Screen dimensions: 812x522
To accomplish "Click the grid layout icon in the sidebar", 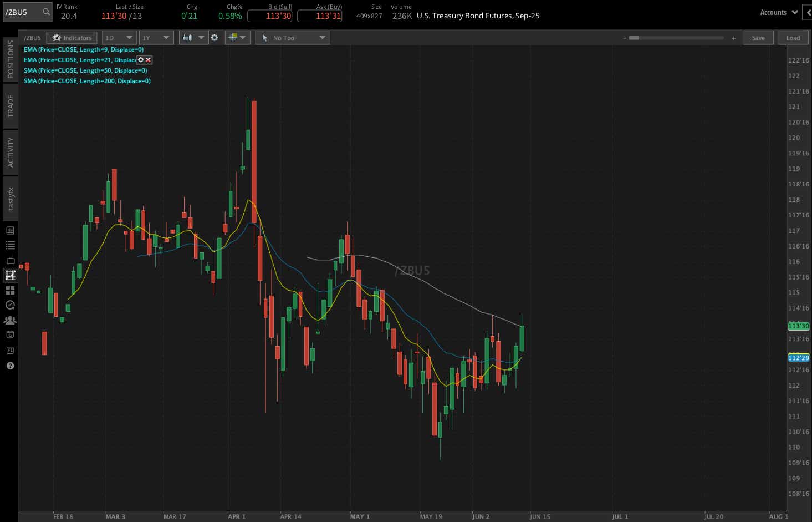I will 10,291.
